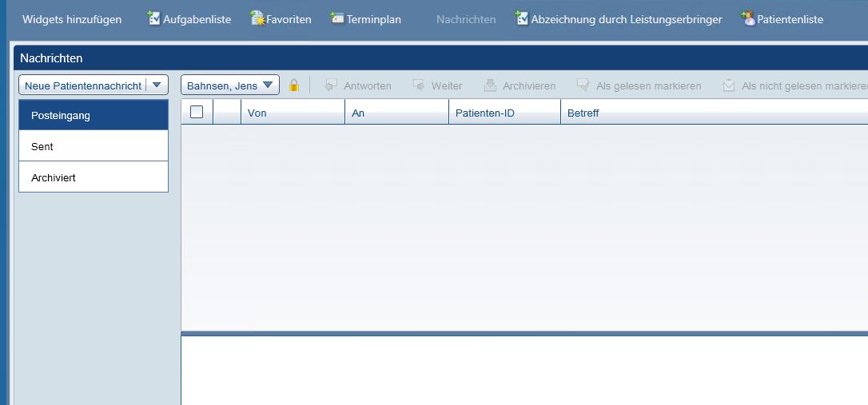Click the Terminplan calendar icon
The image size is (868, 405).
coord(337,18)
